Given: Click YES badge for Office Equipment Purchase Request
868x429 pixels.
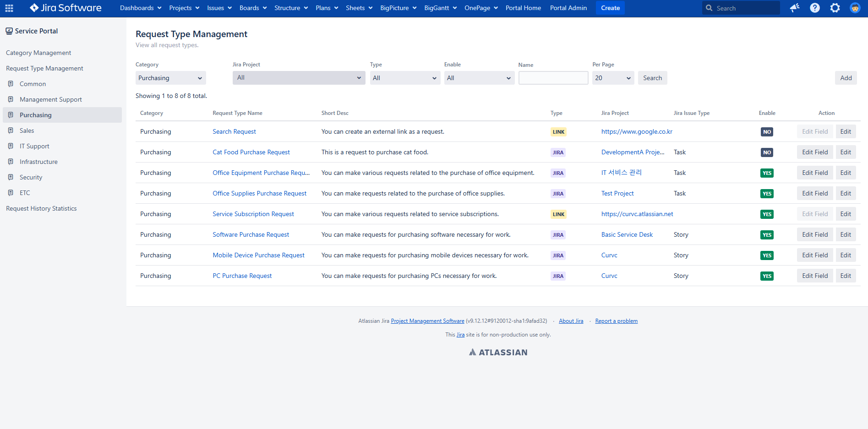Looking at the screenshot, I should 767,173.
